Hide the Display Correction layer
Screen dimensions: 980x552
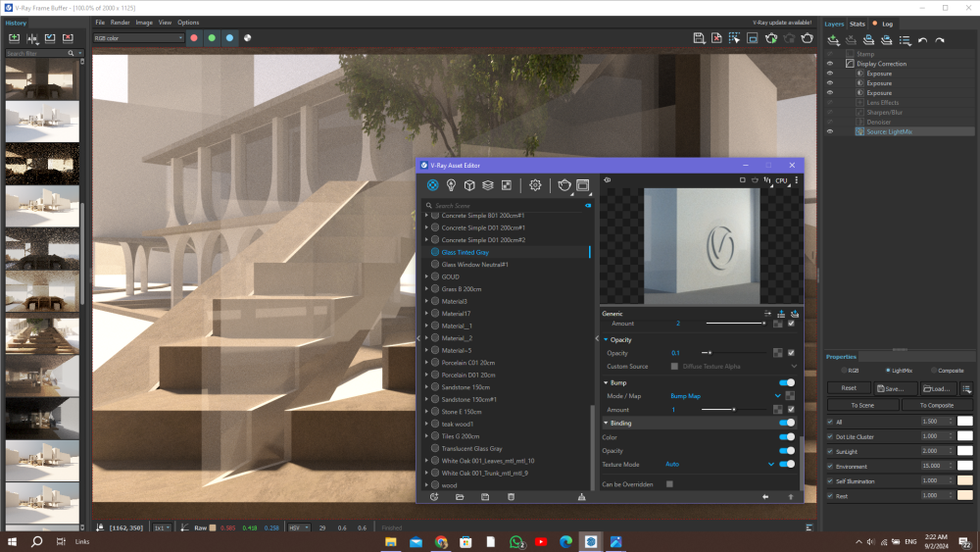830,64
